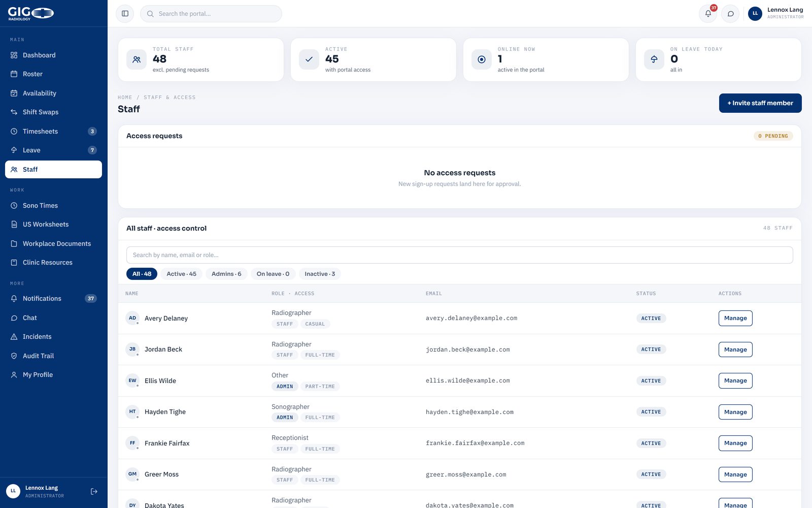Open Timesheets in sidebar
This screenshot has width=812, height=508.
coord(53,131)
